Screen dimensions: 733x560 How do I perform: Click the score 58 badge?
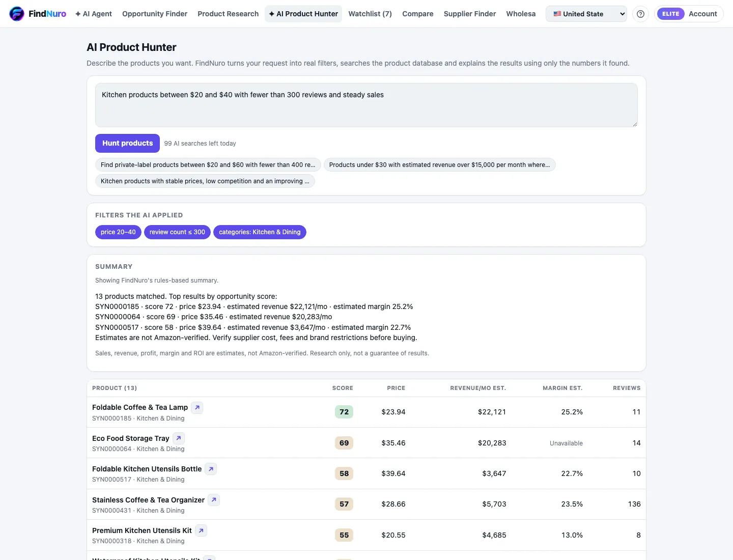[344, 473]
